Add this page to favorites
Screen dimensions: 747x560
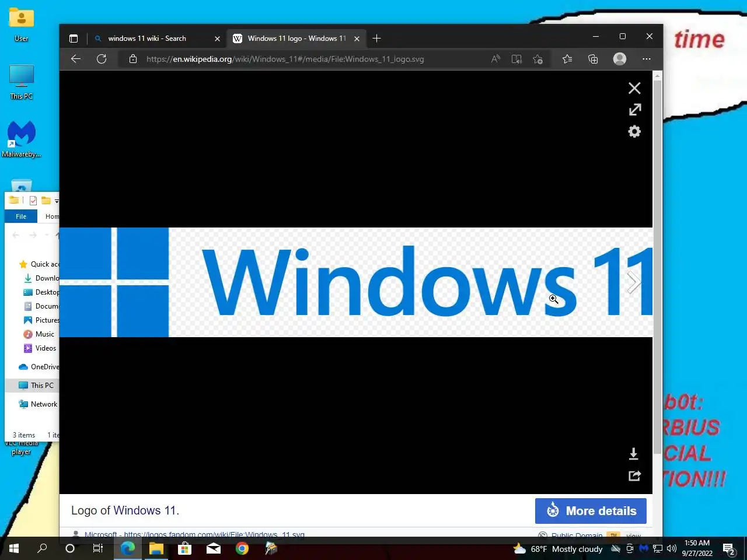(538, 59)
